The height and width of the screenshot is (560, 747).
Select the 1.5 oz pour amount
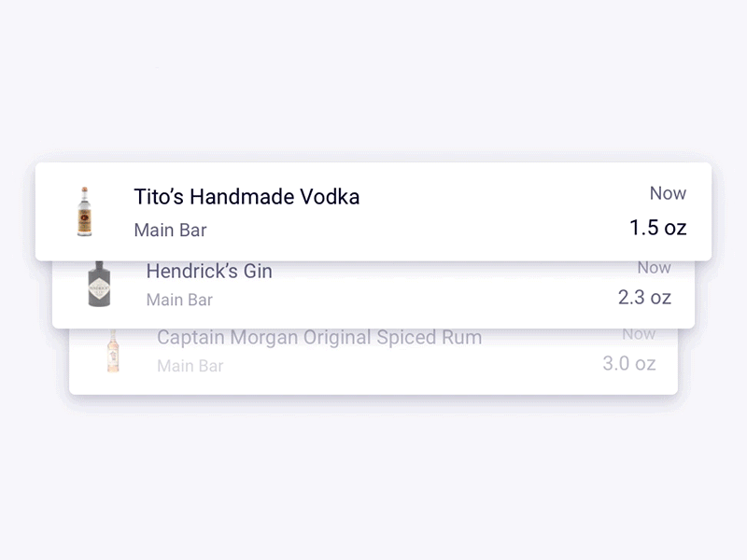tap(657, 228)
